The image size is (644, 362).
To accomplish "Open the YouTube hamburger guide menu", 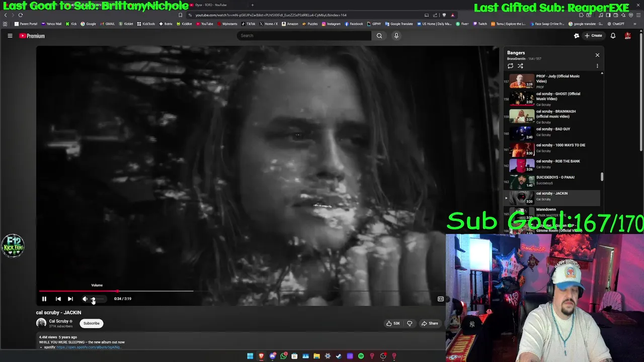I will point(10,36).
